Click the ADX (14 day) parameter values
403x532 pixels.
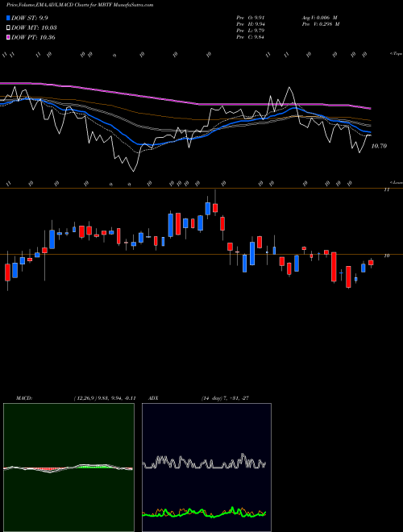(225, 398)
